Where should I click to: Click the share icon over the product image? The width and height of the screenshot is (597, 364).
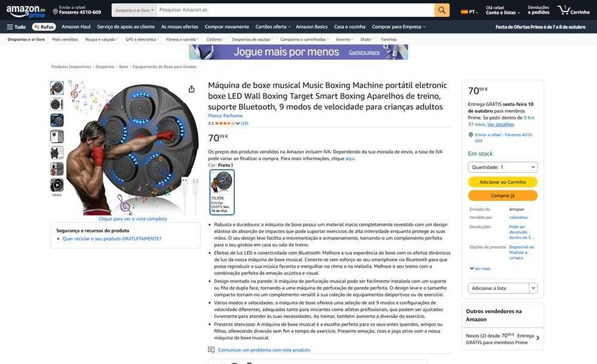pyautogui.click(x=191, y=89)
